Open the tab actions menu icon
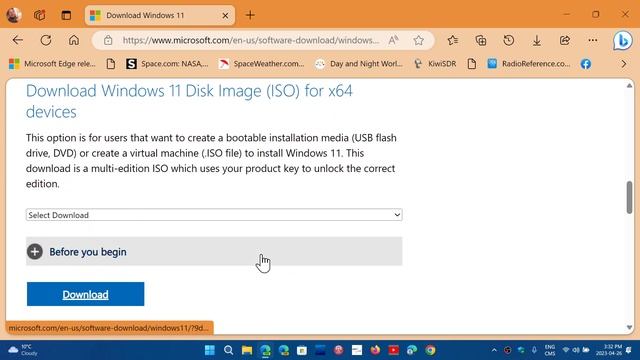Viewport: 640px width, 360px height. tap(66, 15)
